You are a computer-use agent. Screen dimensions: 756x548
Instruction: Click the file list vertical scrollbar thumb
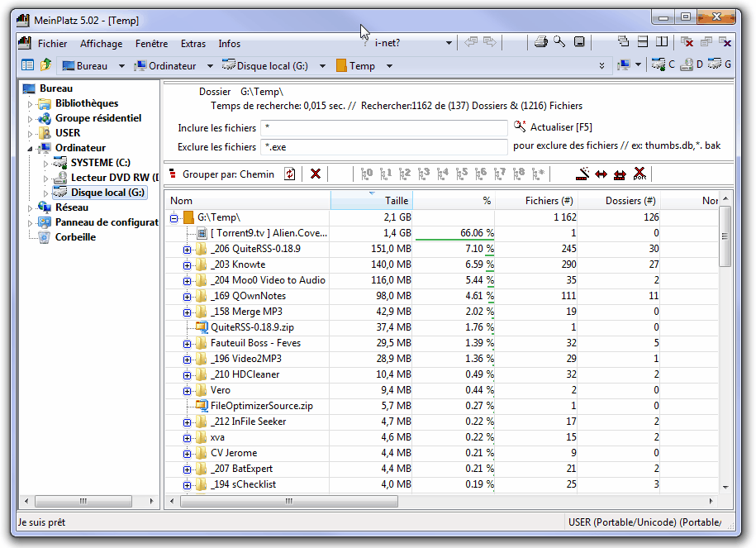(725, 236)
